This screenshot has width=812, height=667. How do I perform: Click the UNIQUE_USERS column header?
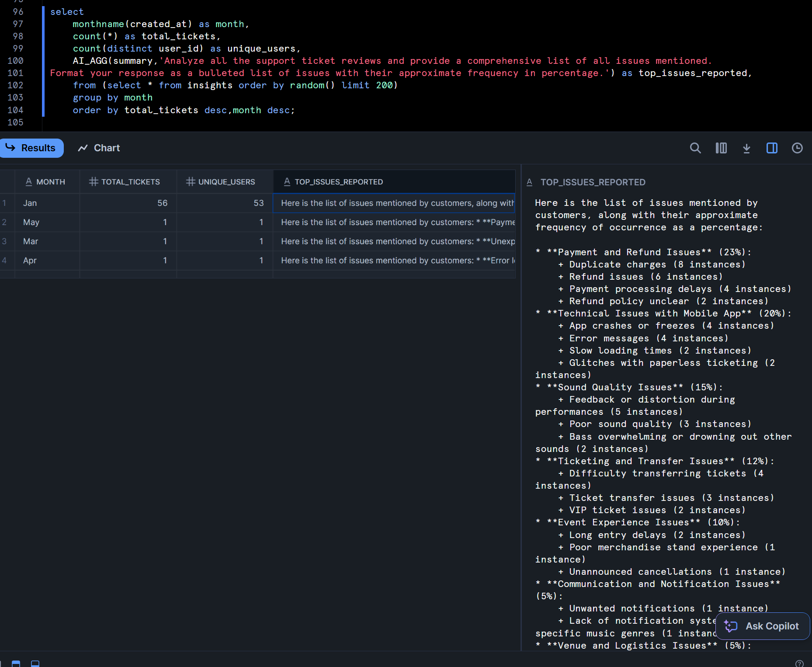pos(225,182)
